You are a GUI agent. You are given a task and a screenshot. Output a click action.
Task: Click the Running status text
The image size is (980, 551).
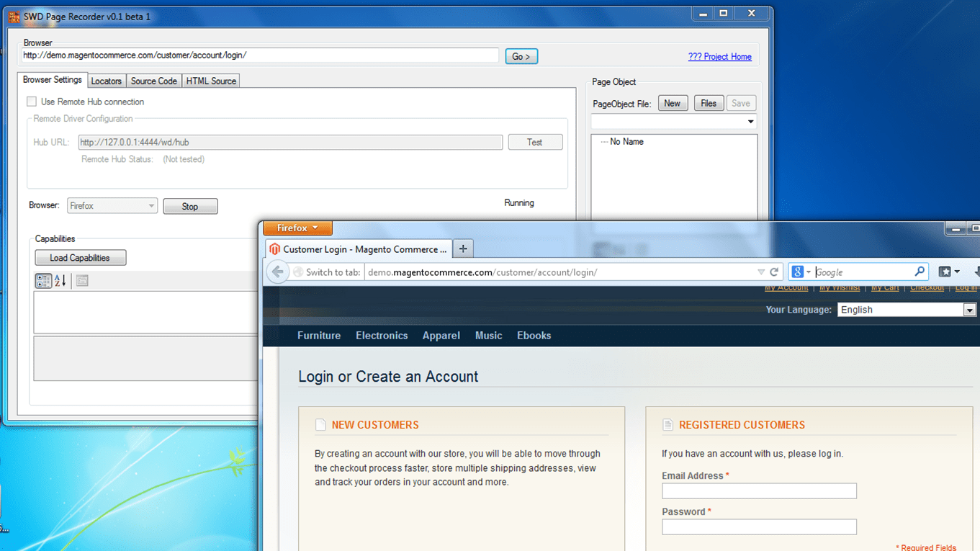(x=519, y=203)
